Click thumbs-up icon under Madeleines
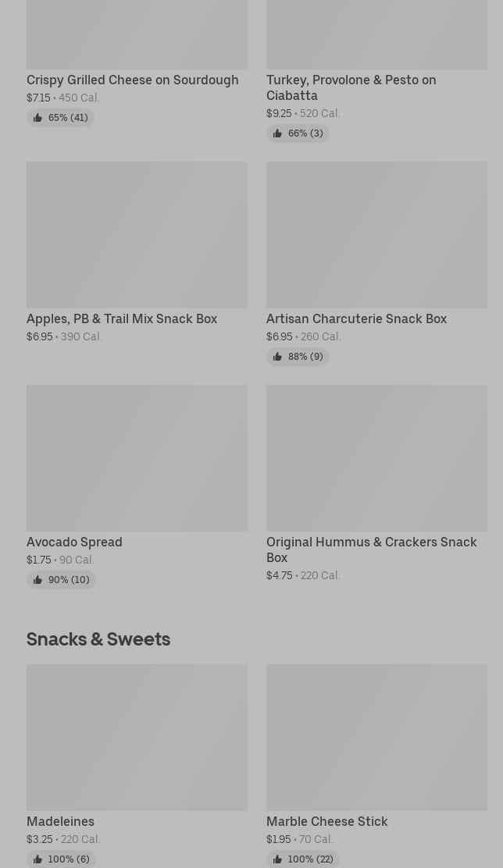This screenshot has width=503, height=868. [37, 859]
